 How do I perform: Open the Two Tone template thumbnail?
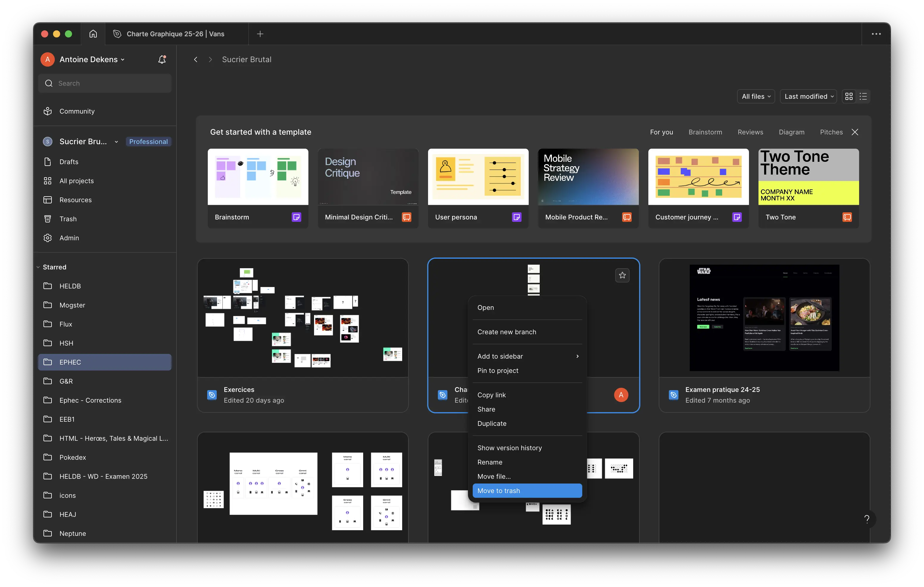808,177
